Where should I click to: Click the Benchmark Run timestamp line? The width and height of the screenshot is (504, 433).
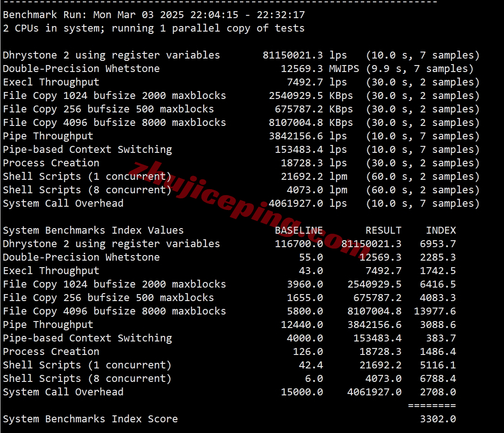(153, 15)
